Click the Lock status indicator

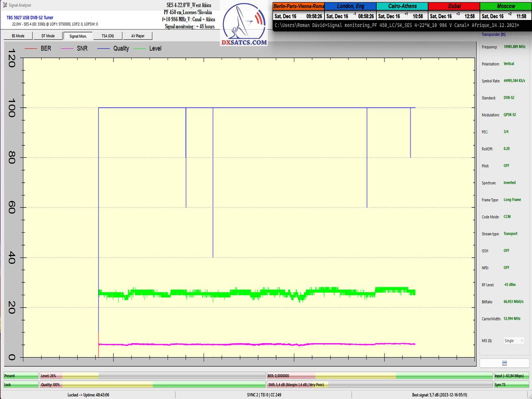coord(21,385)
